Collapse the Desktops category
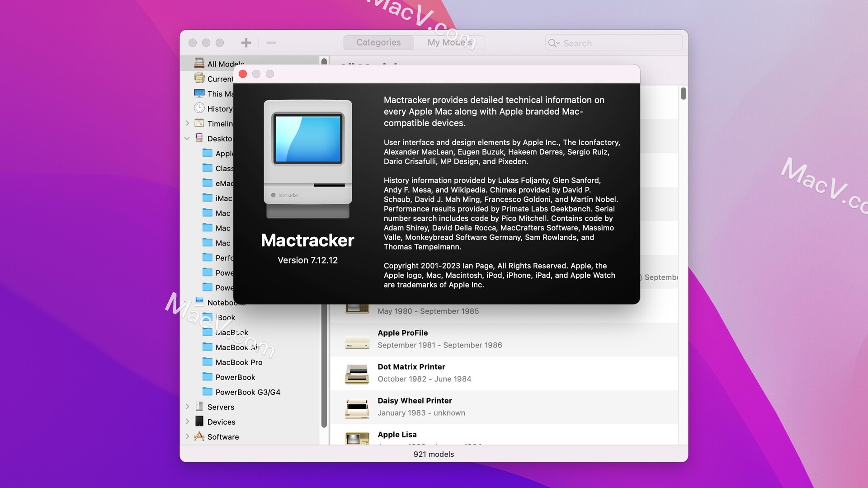The height and width of the screenshot is (488, 868). 187,138
